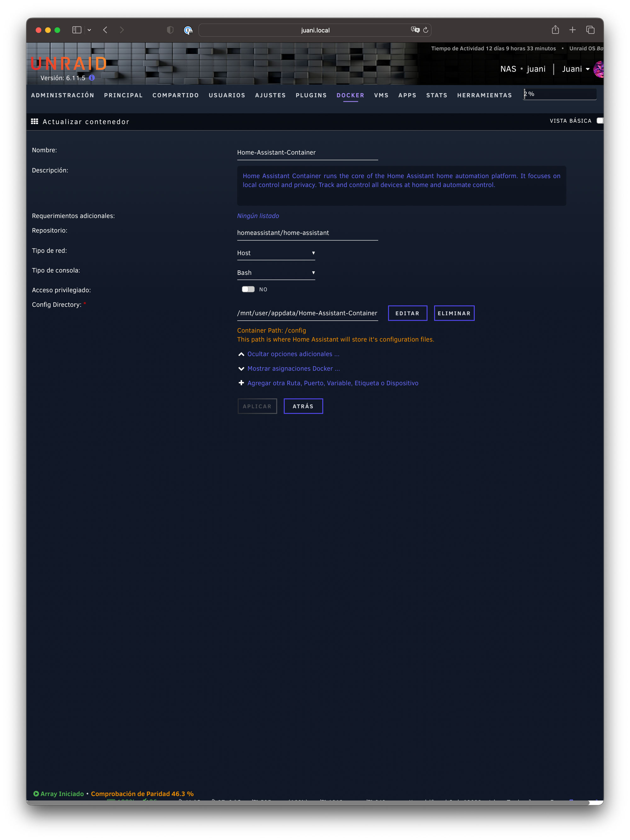
Task: Go to the Principal tab
Action: tap(123, 95)
